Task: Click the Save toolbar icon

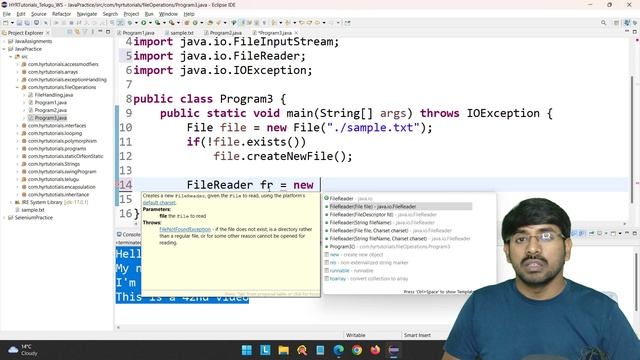Action: click(x=19, y=23)
